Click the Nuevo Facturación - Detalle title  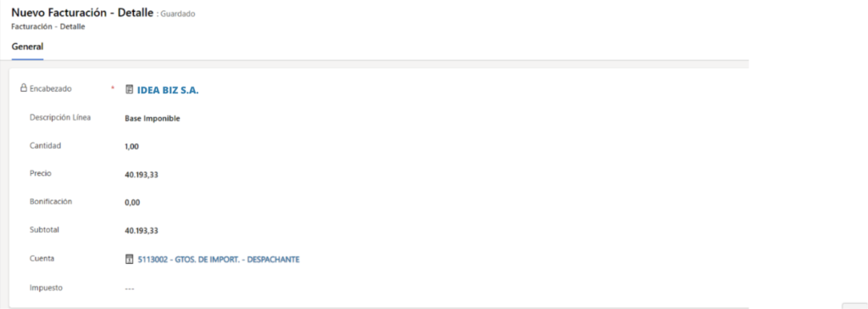tap(82, 13)
